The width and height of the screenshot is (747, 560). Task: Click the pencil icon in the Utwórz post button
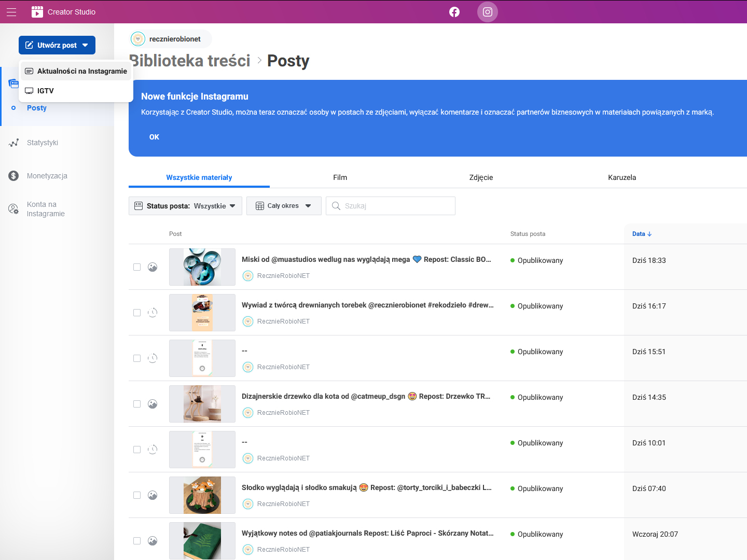30,45
